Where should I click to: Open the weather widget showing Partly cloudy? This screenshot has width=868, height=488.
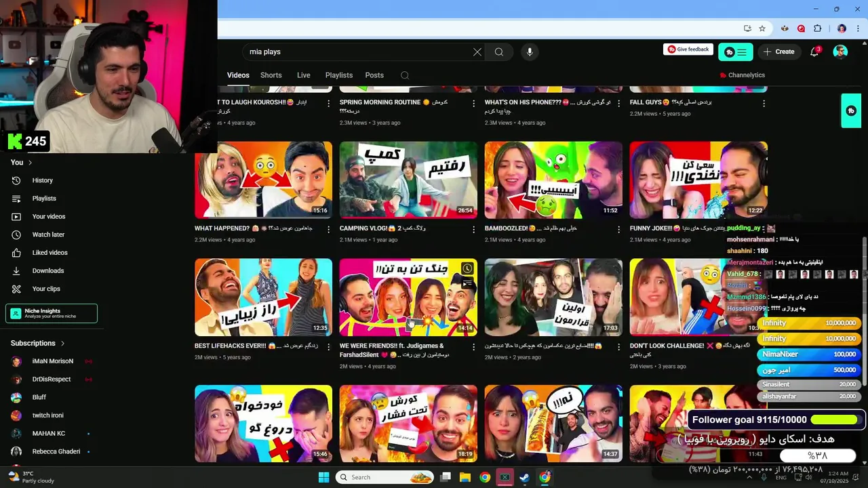(x=31, y=477)
